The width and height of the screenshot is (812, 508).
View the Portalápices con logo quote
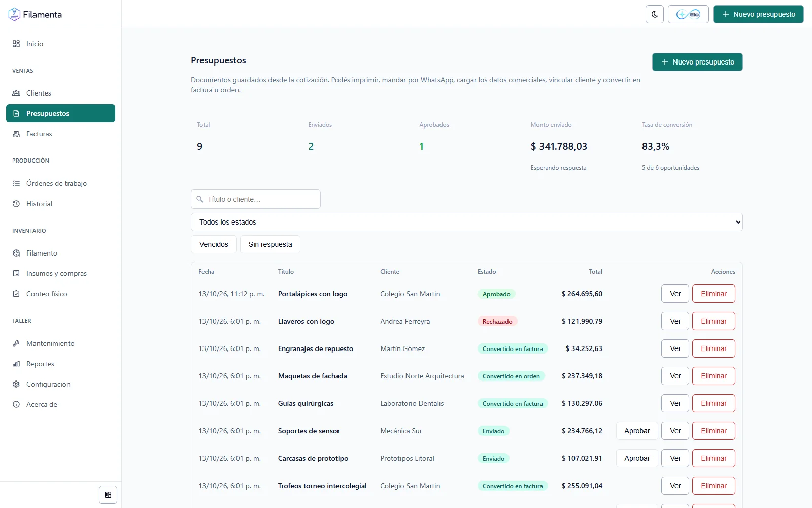pos(675,294)
